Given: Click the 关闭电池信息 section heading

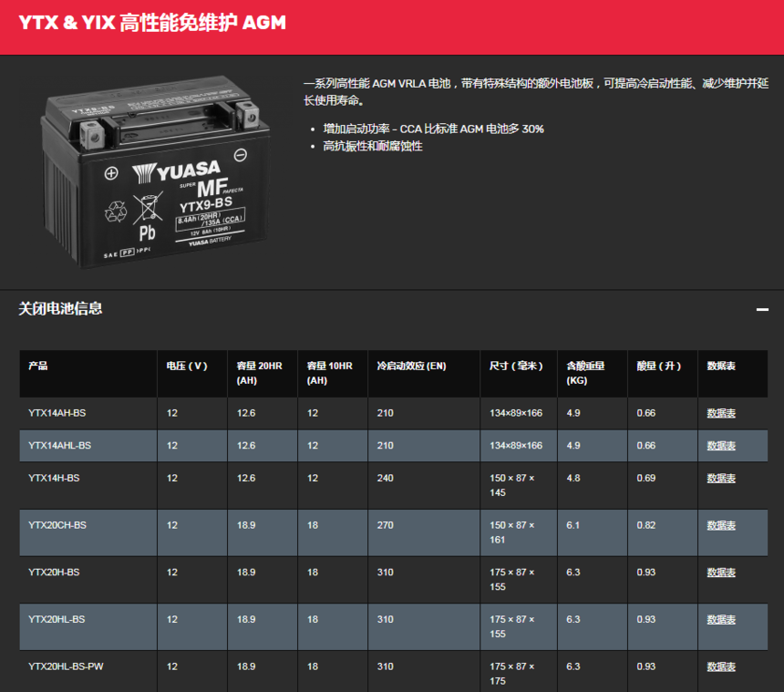Looking at the screenshot, I should (x=60, y=308).
